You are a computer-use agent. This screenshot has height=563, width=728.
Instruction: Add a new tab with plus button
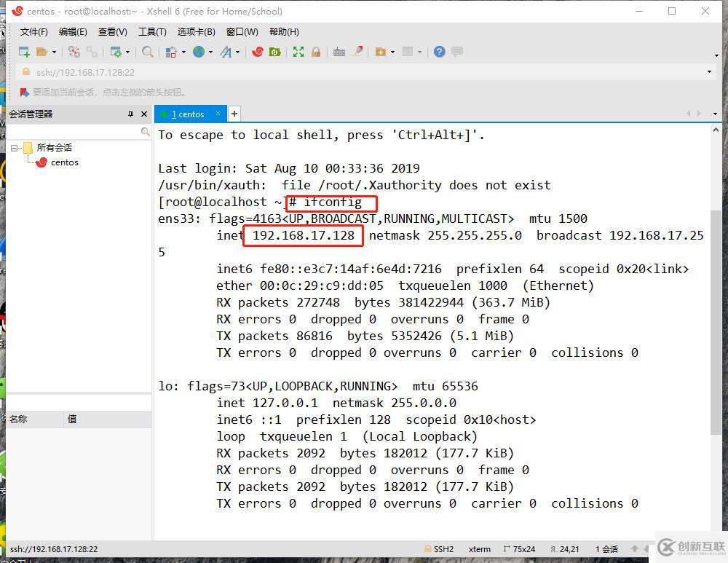(x=234, y=114)
